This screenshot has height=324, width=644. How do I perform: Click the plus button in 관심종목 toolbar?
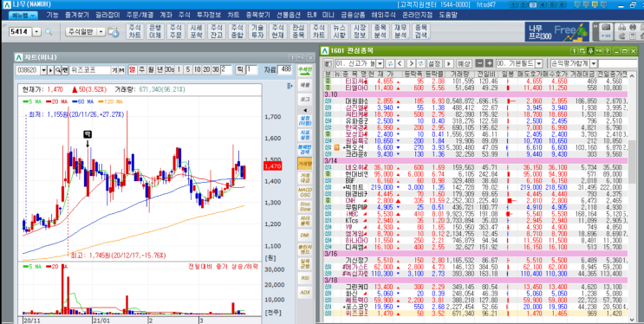488,63
